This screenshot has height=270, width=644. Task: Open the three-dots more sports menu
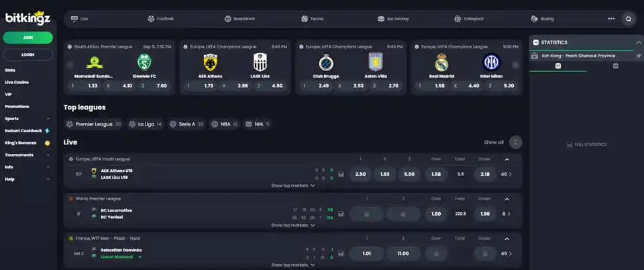point(611,19)
